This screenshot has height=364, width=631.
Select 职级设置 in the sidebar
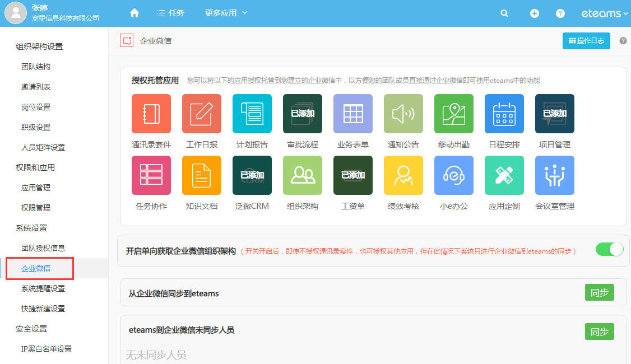(36, 127)
